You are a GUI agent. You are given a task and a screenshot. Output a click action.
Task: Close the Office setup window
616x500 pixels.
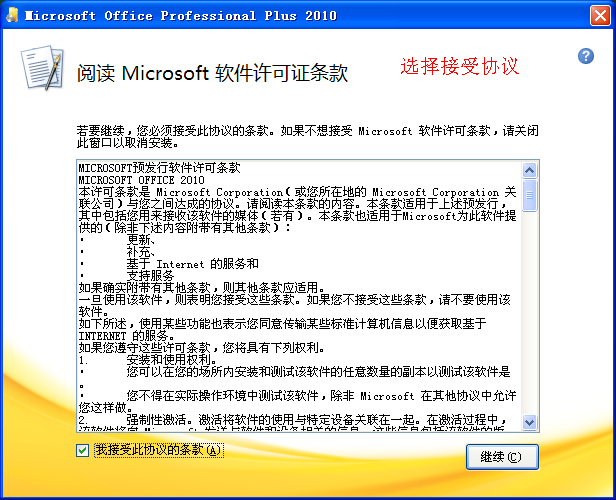pos(600,15)
